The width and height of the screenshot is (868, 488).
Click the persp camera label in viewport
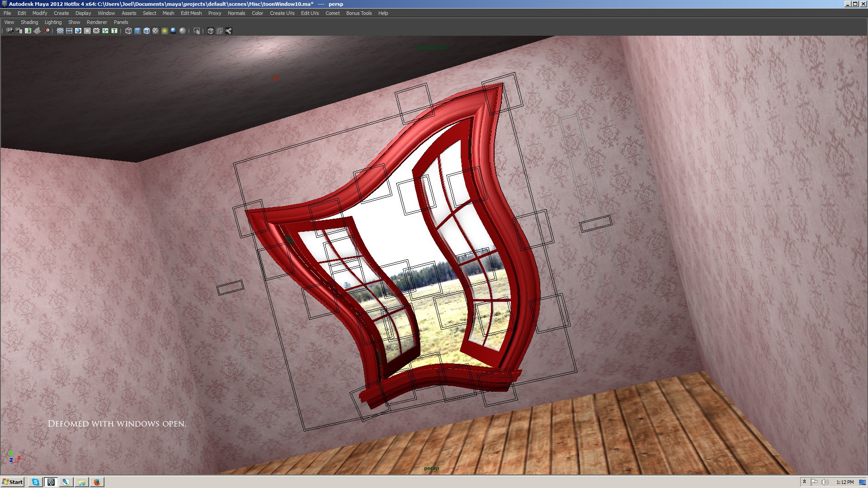coord(431,468)
